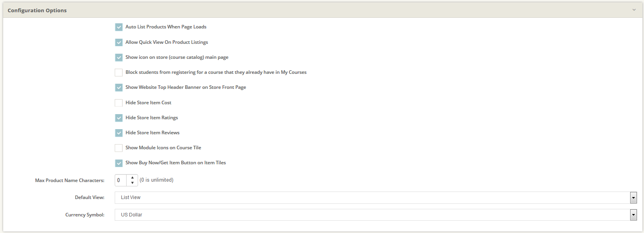Enable Block students from registering checkbox
644x233 pixels.
point(119,73)
